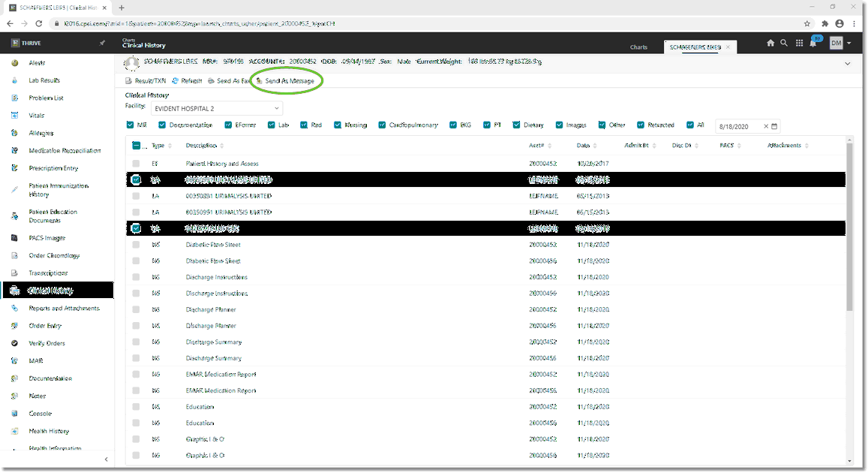Go back in the browser
Image resolution: width=868 pixels, height=473 pixels.
tap(10, 23)
